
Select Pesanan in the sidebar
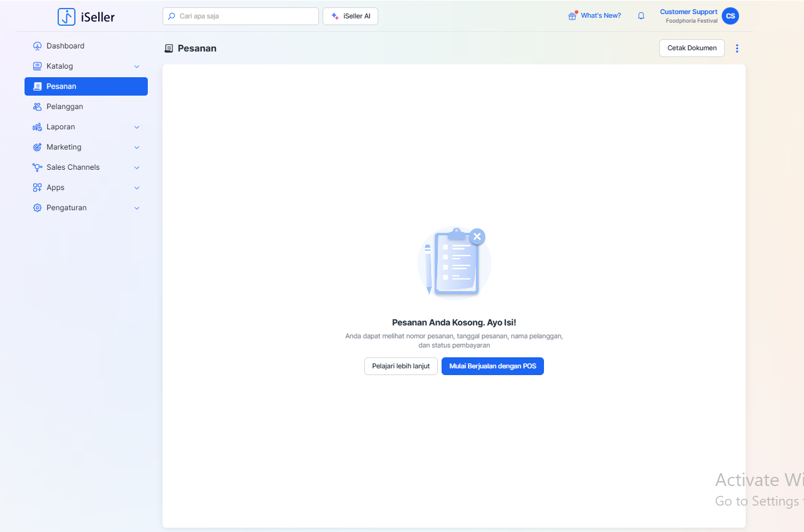tap(86, 86)
